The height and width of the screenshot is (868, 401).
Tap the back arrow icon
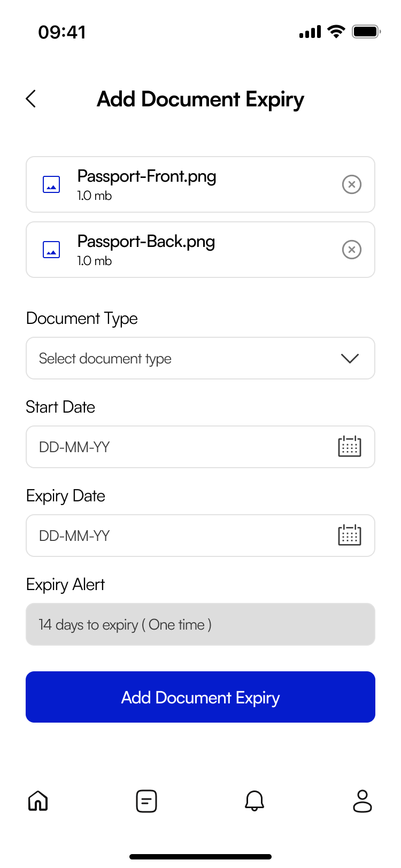tap(31, 99)
